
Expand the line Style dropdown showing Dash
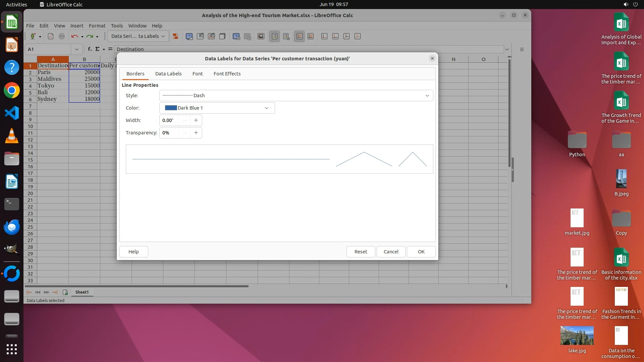click(x=427, y=96)
